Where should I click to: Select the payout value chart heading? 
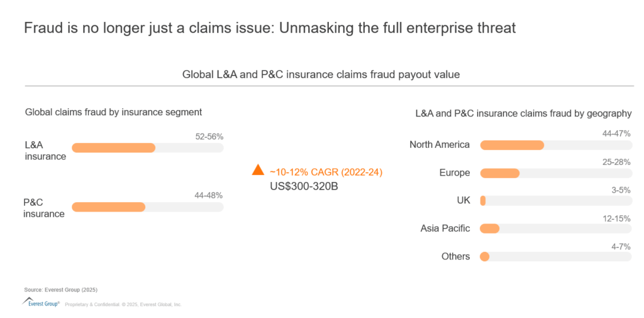coord(321,74)
